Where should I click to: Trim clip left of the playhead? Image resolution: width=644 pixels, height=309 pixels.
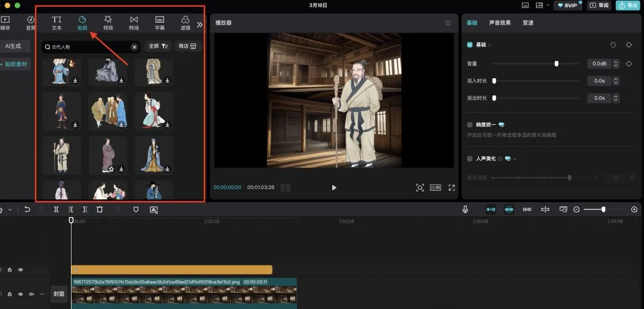(70, 209)
